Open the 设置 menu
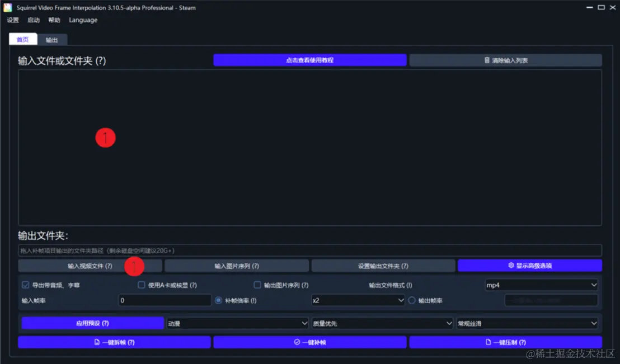 [13, 20]
